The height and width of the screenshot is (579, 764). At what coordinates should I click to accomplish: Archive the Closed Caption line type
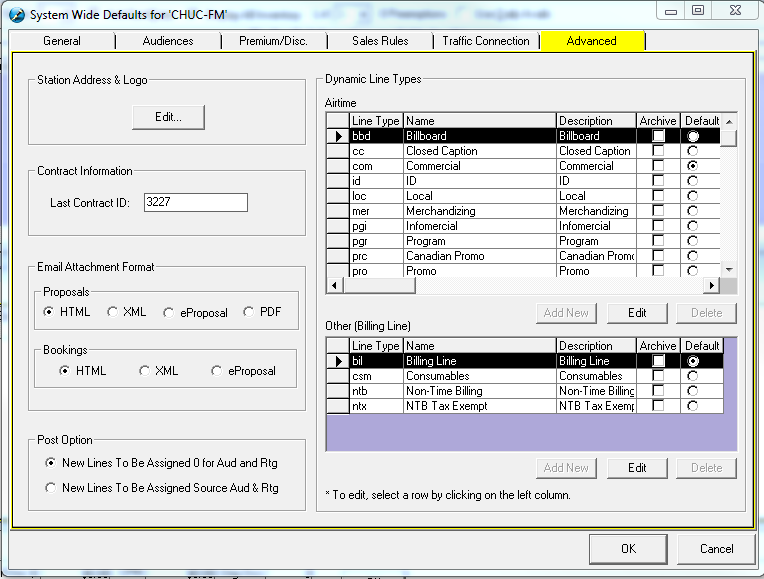click(x=657, y=151)
